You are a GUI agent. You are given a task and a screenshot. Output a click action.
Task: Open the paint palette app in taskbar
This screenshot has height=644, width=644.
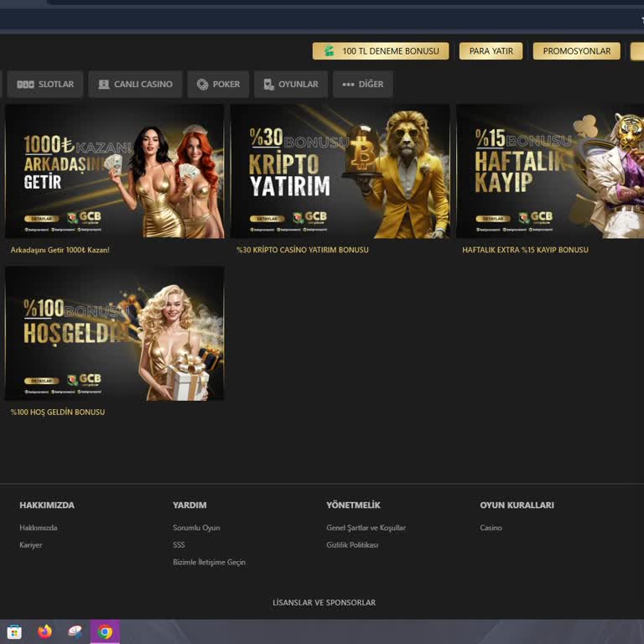tap(75, 631)
